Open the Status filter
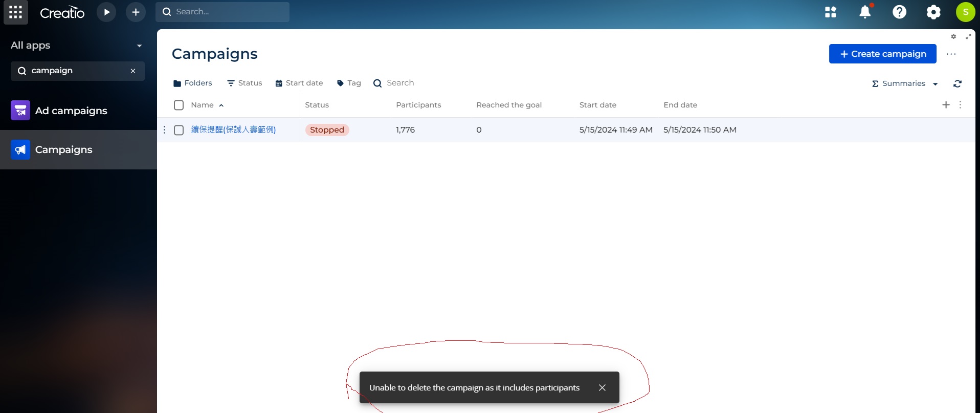 point(244,83)
